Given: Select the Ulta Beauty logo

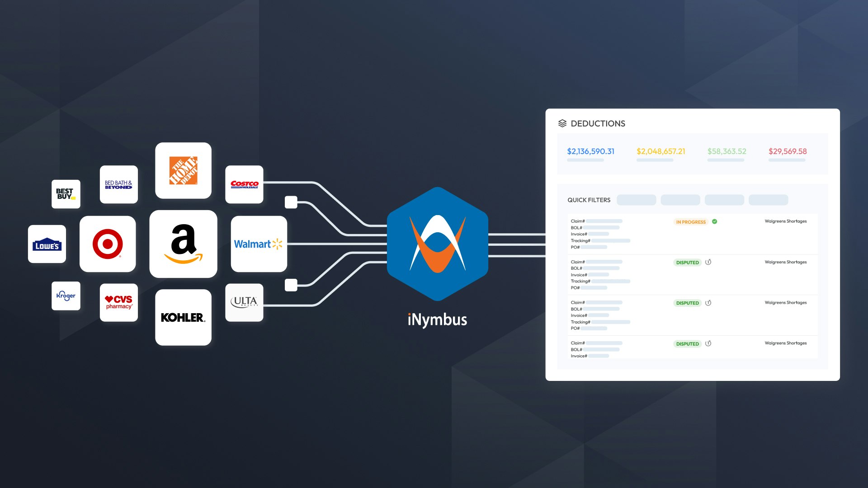Looking at the screenshot, I should (x=244, y=303).
